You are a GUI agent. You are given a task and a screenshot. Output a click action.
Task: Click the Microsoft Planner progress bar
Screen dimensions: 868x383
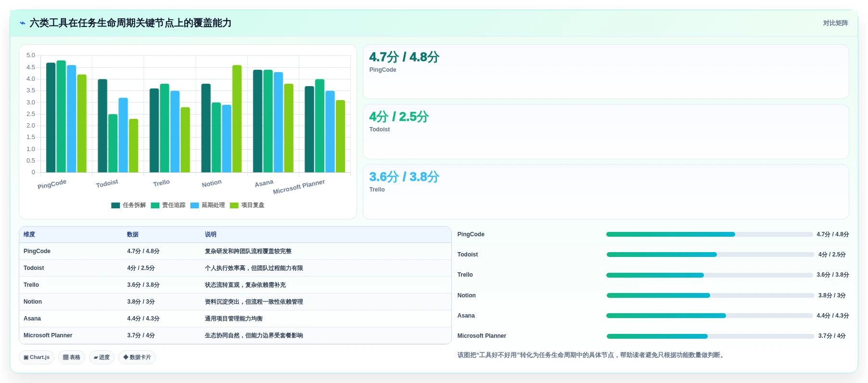point(710,336)
